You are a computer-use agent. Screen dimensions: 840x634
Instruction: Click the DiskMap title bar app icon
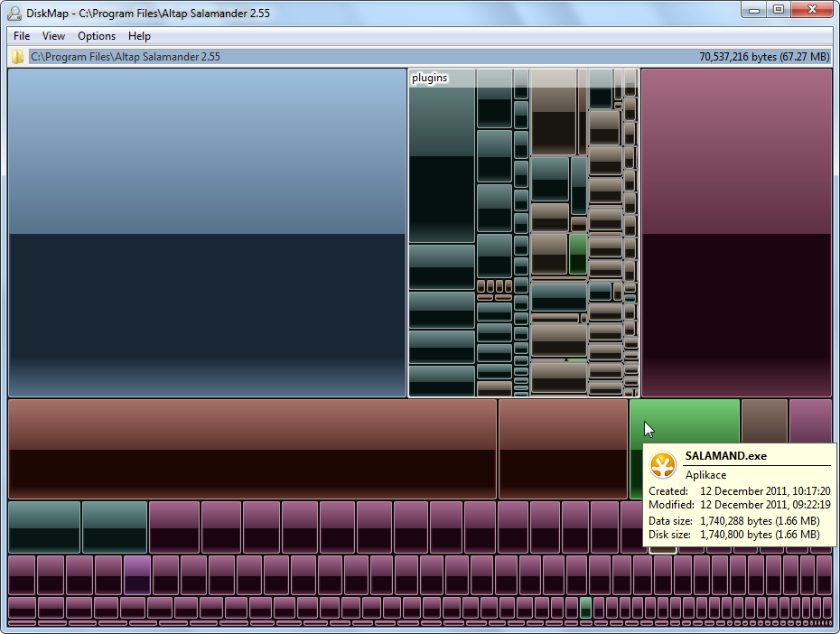(x=14, y=13)
